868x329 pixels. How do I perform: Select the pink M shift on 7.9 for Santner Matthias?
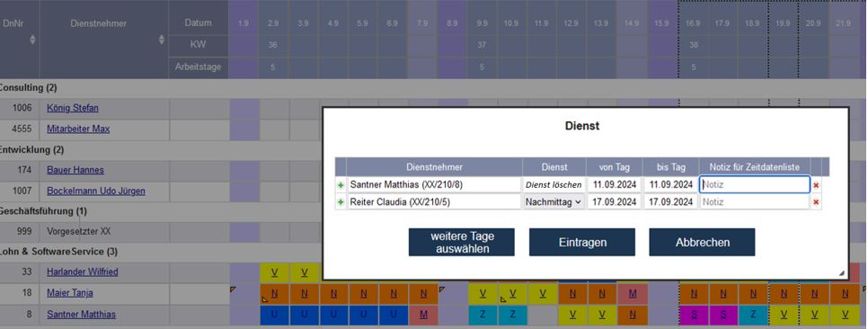pos(423,315)
